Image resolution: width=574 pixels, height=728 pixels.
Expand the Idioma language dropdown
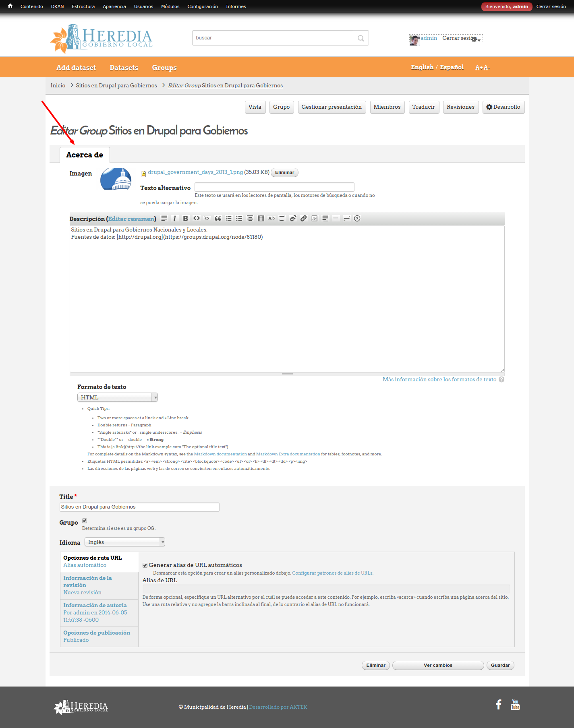point(124,542)
